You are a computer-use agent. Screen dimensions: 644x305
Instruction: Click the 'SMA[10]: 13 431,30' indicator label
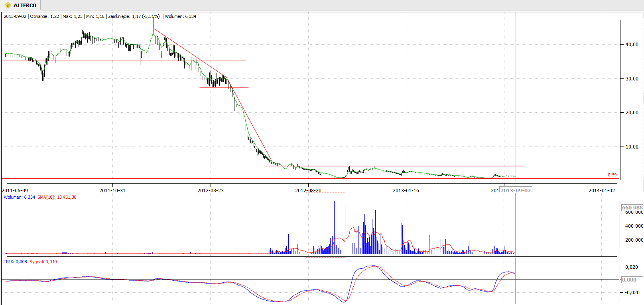57,197
